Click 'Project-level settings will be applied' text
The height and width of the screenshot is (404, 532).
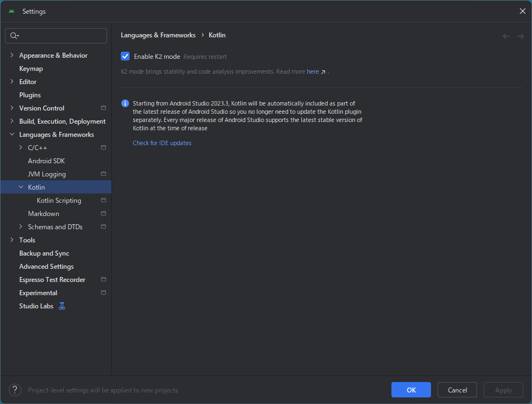tap(103, 390)
